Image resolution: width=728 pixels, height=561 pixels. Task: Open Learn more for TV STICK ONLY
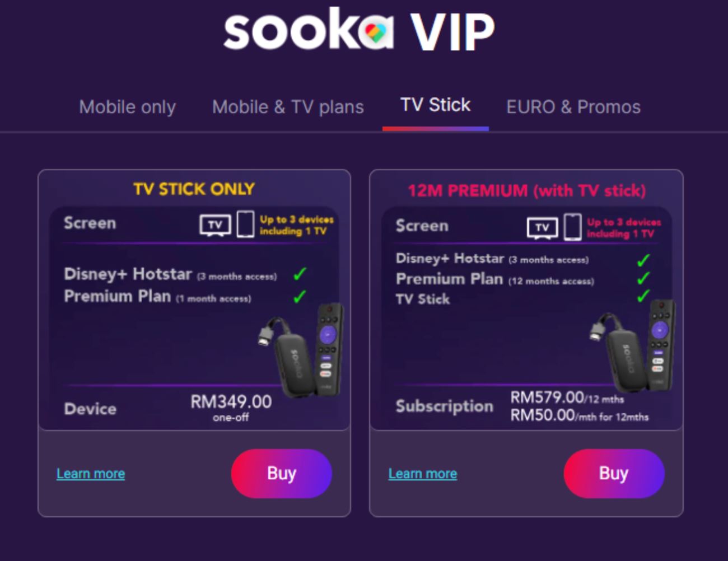pos(90,473)
